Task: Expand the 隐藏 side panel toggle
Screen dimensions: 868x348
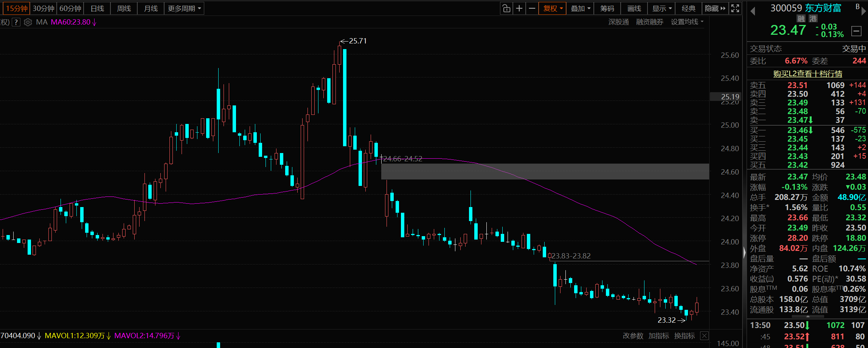Action: (x=715, y=8)
